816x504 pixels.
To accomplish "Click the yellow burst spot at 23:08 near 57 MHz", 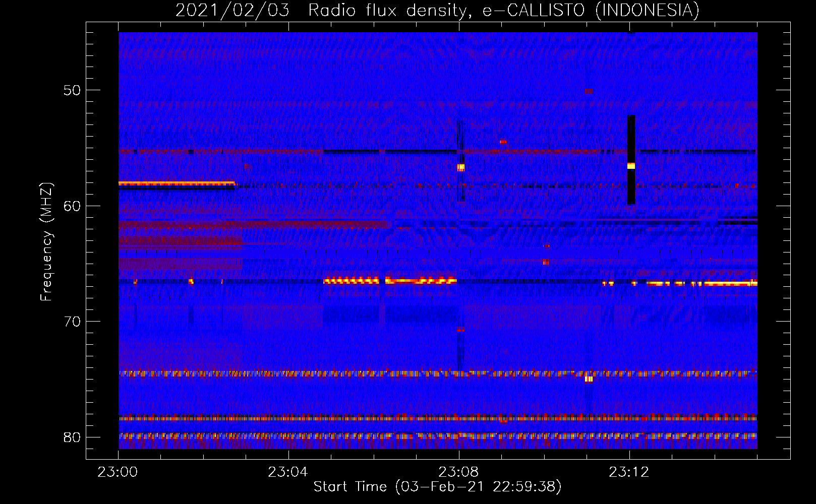I will click(x=461, y=167).
